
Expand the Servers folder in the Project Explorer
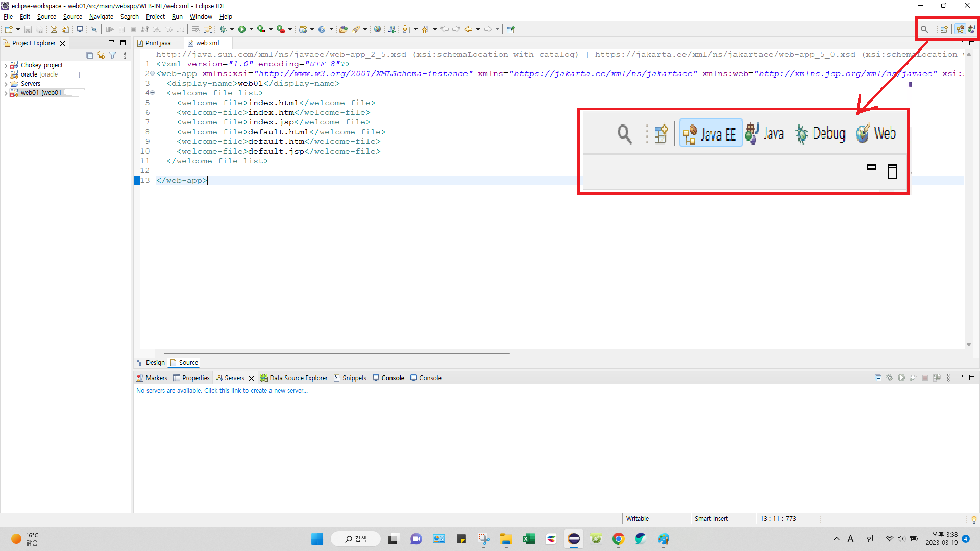click(6, 84)
